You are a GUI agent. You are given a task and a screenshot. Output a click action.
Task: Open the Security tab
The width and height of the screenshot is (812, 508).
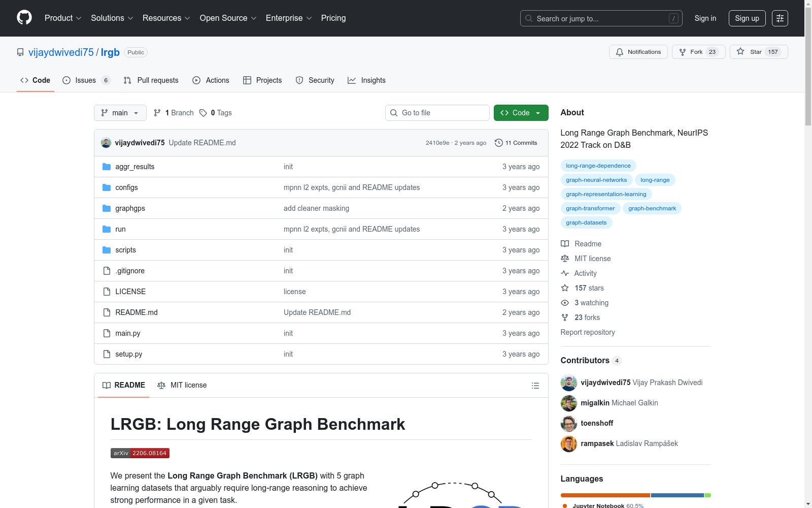tap(315, 80)
